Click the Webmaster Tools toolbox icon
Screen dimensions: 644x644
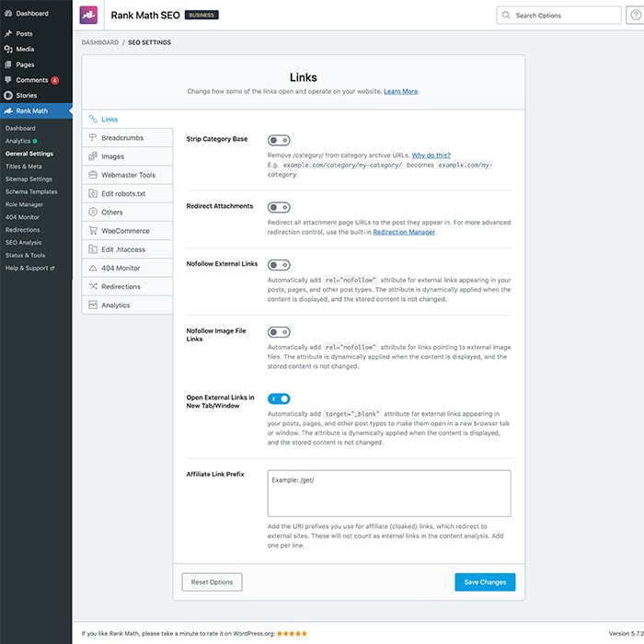pyautogui.click(x=93, y=175)
